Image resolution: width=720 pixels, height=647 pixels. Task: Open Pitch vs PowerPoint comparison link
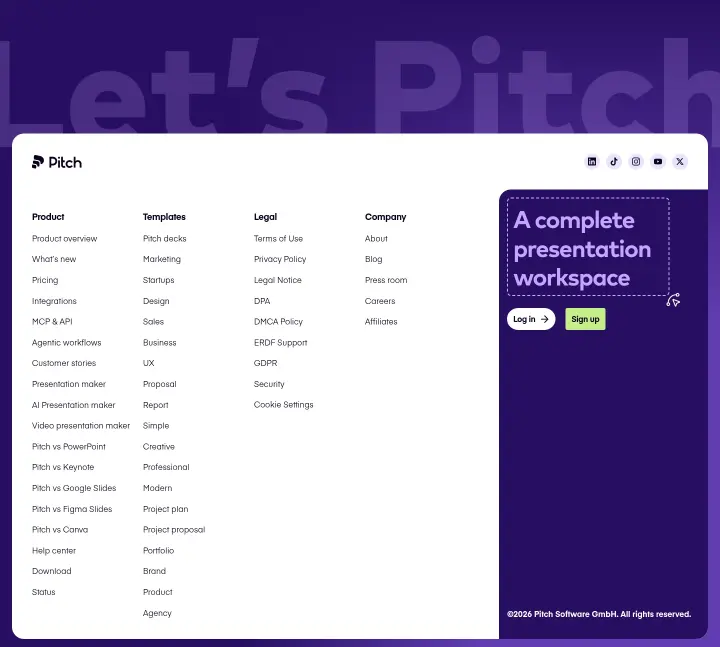tap(69, 446)
